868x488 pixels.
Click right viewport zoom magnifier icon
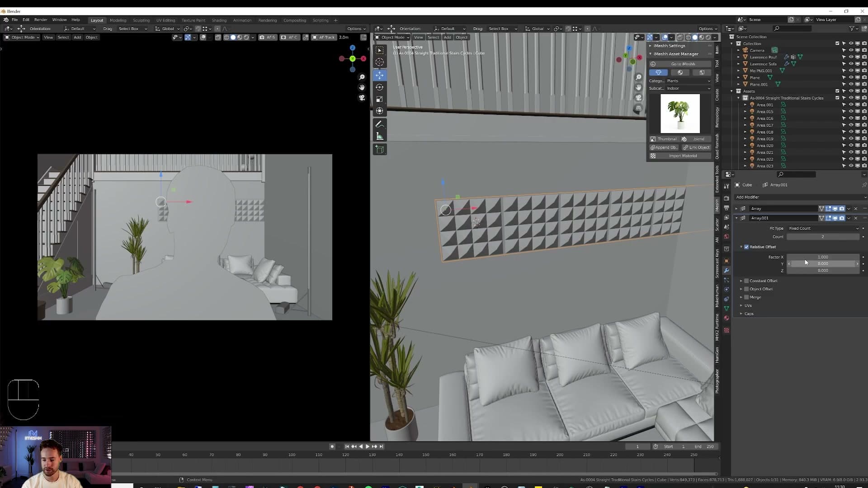[638, 77]
